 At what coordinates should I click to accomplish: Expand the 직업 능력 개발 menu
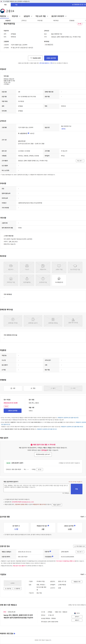point(42,16)
